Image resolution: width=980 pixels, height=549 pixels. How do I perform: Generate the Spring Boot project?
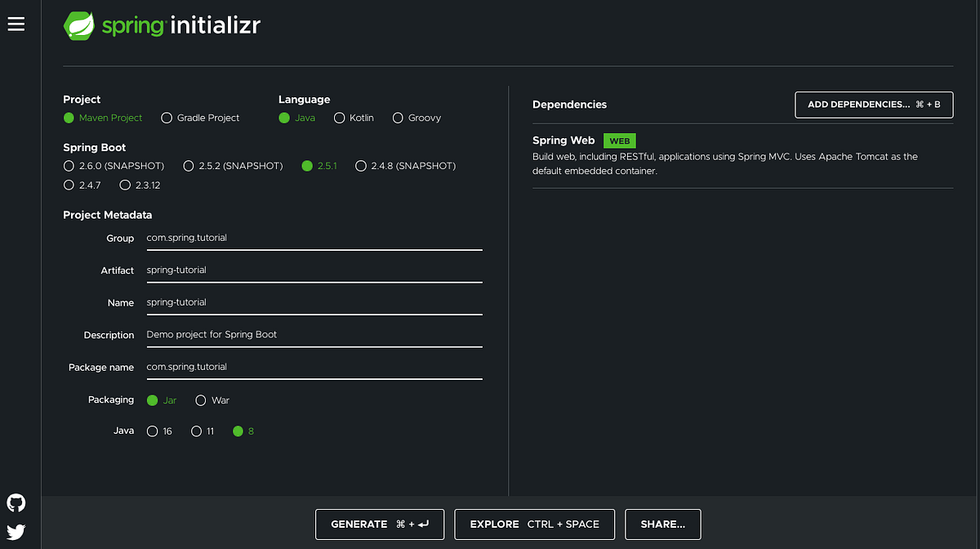379,524
